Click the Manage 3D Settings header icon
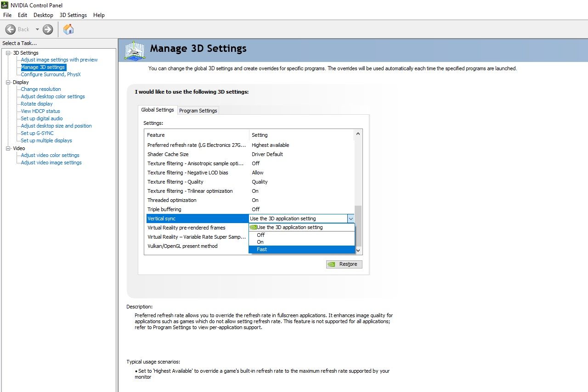Viewport: 588px width, 392px height. (135, 50)
